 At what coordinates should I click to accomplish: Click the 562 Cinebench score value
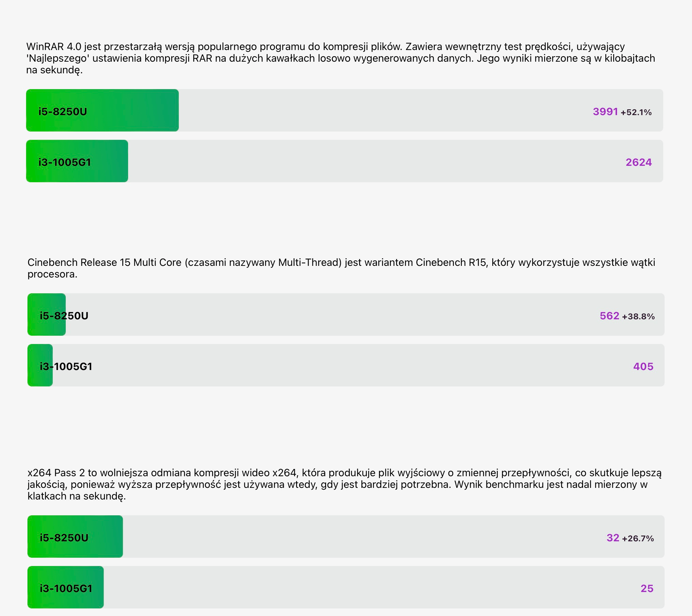pyautogui.click(x=609, y=316)
